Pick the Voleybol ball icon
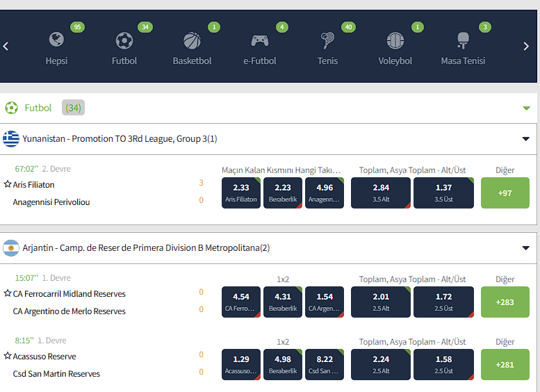The height and width of the screenshot is (392, 540). click(395, 40)
